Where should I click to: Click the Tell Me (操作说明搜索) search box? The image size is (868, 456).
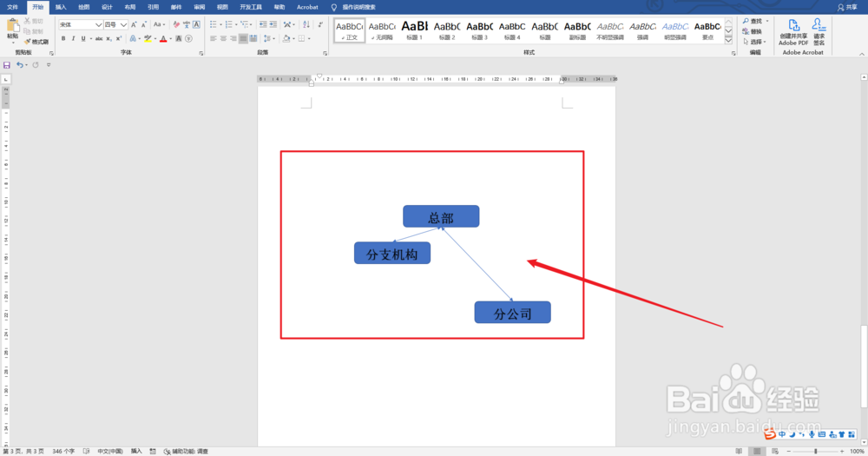click(358, 7)
